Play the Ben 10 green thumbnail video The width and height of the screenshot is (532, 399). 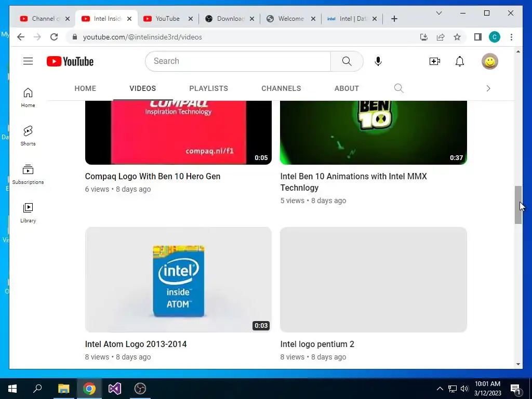[x=374, y=132]
